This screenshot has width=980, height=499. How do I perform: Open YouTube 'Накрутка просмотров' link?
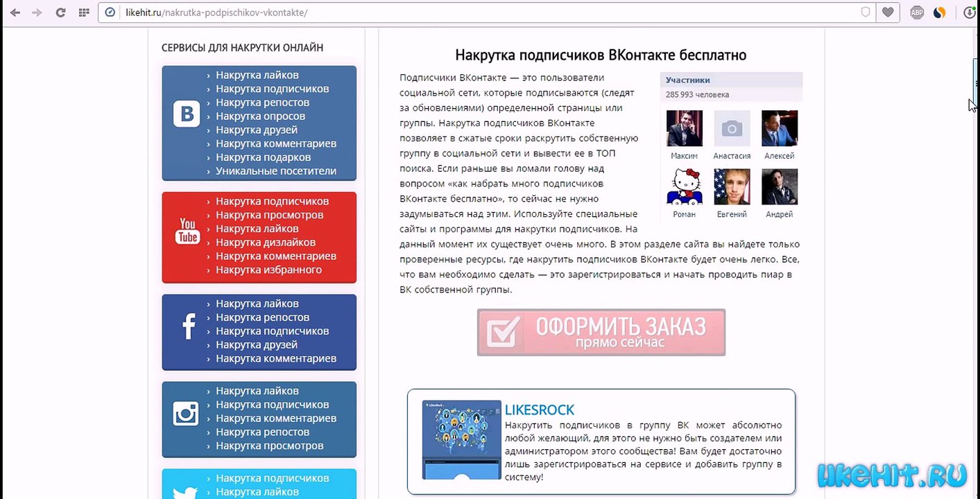point(270,215)
